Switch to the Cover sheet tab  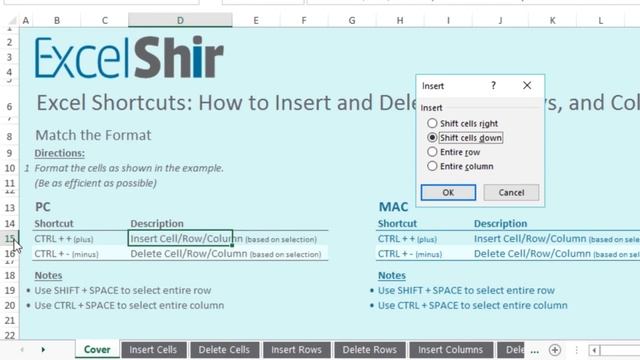[97, 350]
